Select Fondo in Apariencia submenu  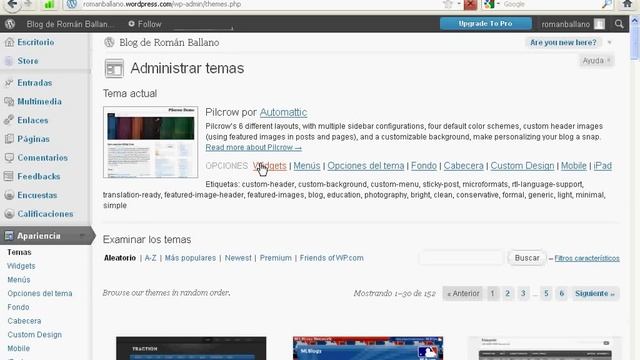click(18, 307)
